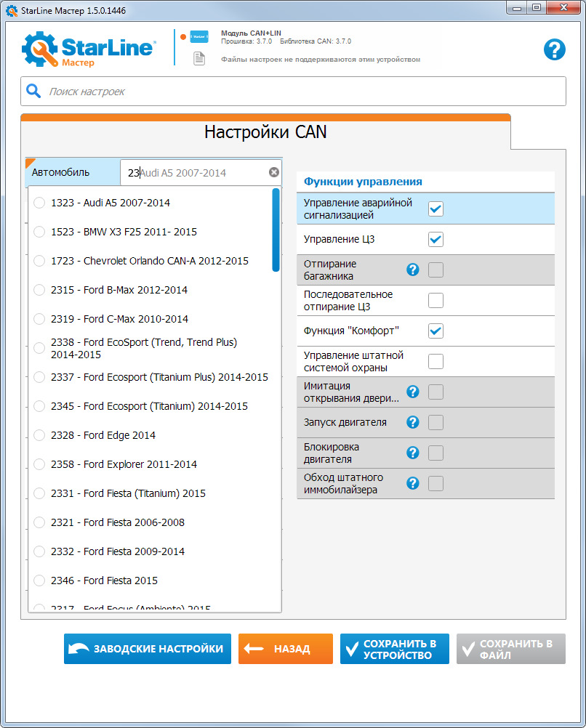Click the settings file document icon
Screen dimensions: 586x728
(x=199, y=59)
